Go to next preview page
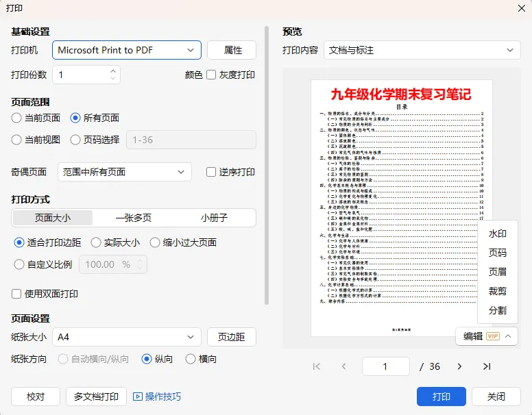Image resolution: width=532 pixels, height=415 pixels. click(459, 366)
